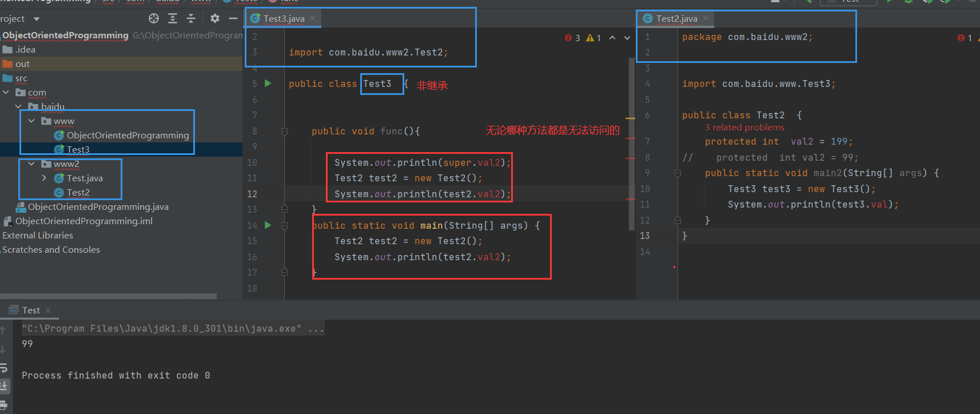
Task: Run class Test3 from the line 5 gutter arrow
Action: 268,83
